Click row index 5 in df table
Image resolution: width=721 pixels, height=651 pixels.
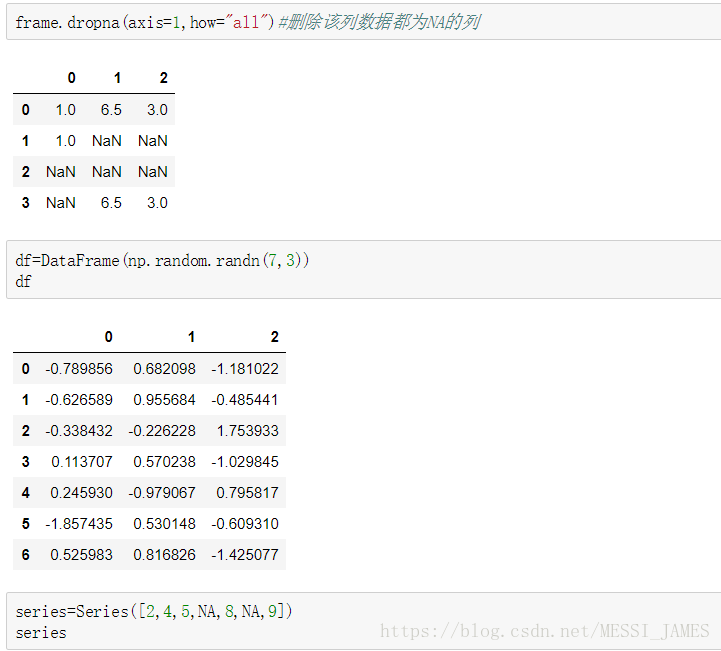26,524
